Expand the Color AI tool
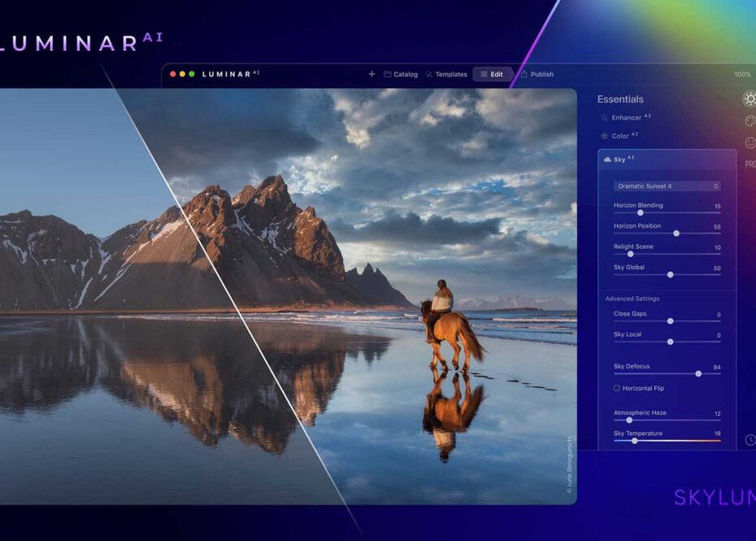The height and width of the screenshot is (541, 756). point(619,136)
